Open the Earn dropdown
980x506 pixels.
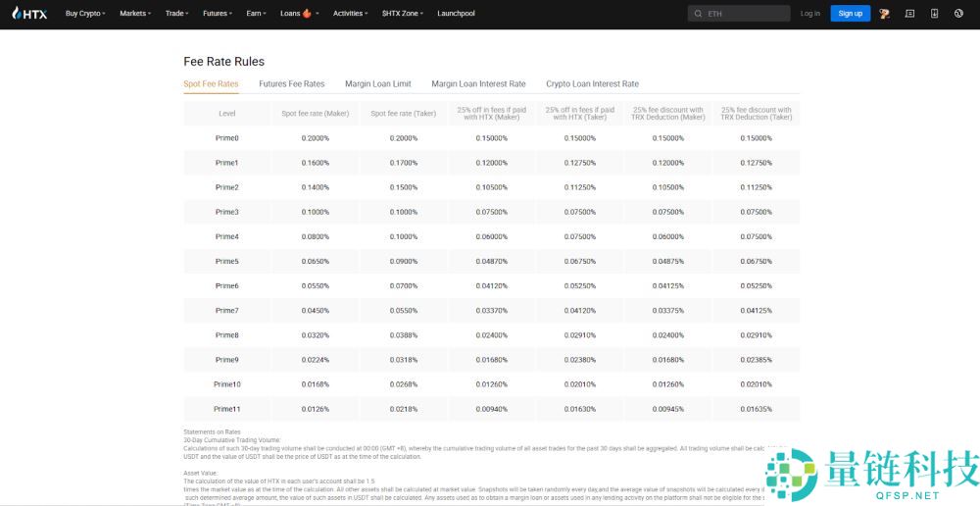tap(257, 14)
